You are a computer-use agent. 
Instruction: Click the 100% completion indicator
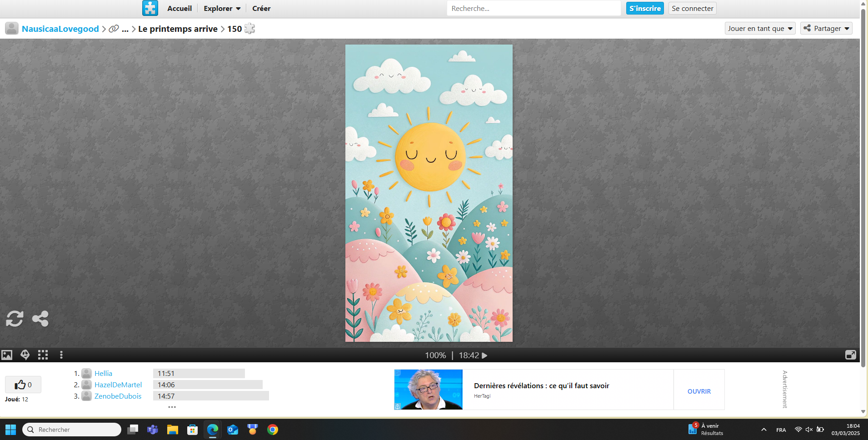point(435,355)
